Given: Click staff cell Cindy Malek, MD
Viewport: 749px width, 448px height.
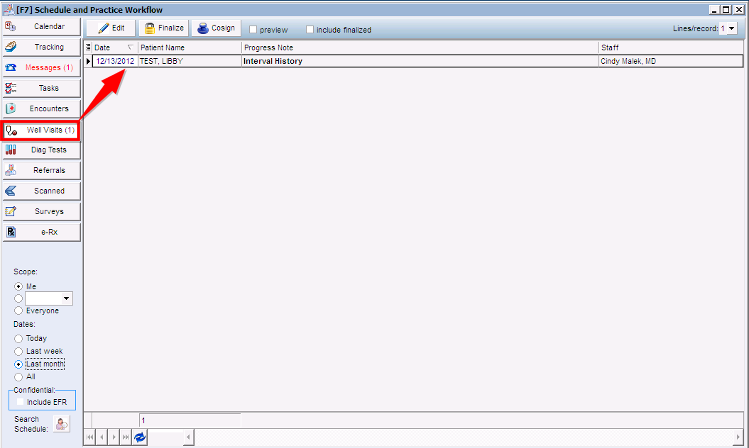Looking at the screenshot, I should (x=671, y=61).
